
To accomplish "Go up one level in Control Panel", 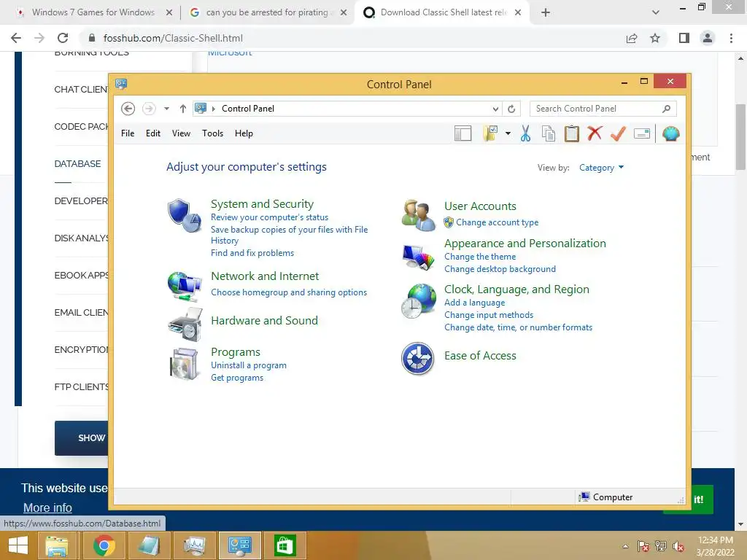I will [183, 109].
